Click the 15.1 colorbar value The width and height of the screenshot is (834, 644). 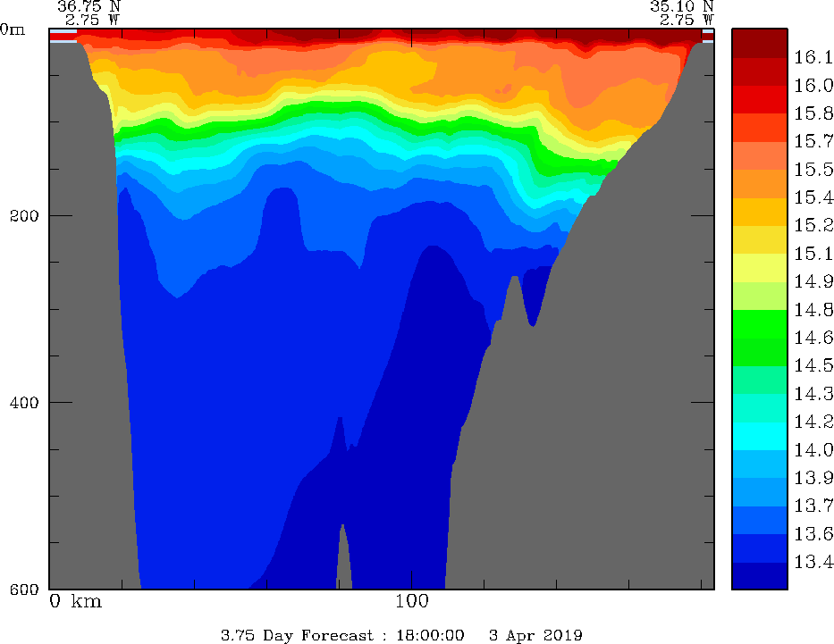pyautogui.click(x=813, y=254)
